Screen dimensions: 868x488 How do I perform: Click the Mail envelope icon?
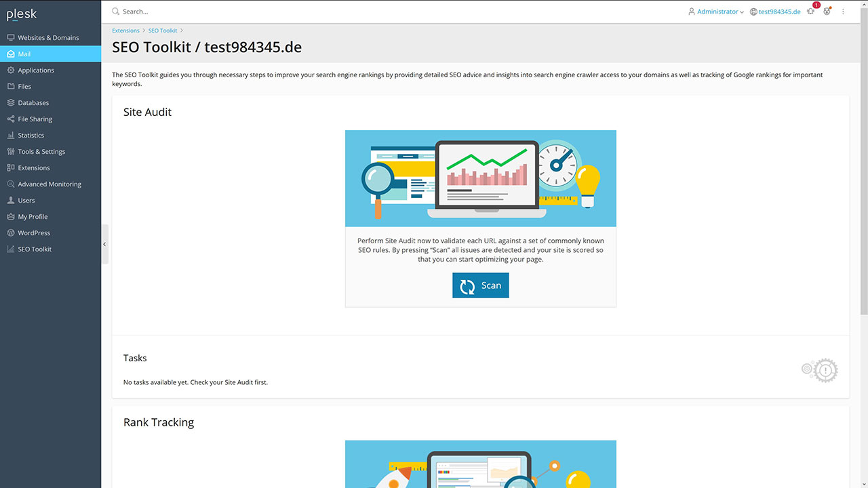pos(11,54)
